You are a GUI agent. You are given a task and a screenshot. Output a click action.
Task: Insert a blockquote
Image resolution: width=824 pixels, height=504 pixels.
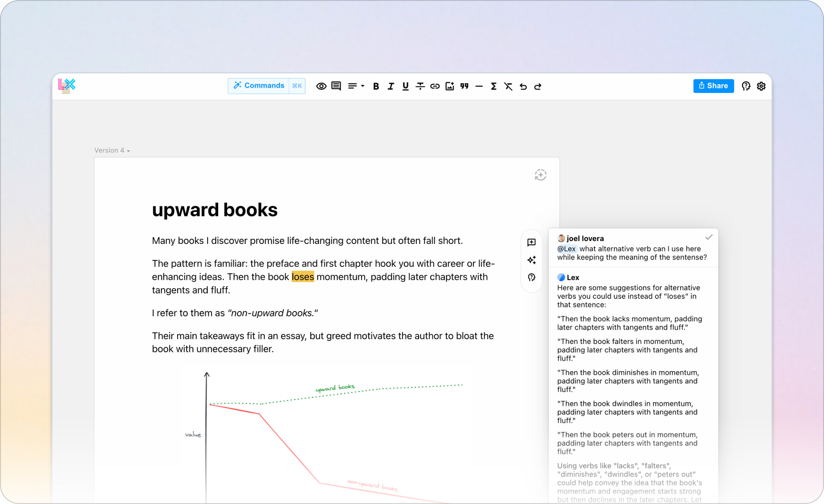coord(464,86)
